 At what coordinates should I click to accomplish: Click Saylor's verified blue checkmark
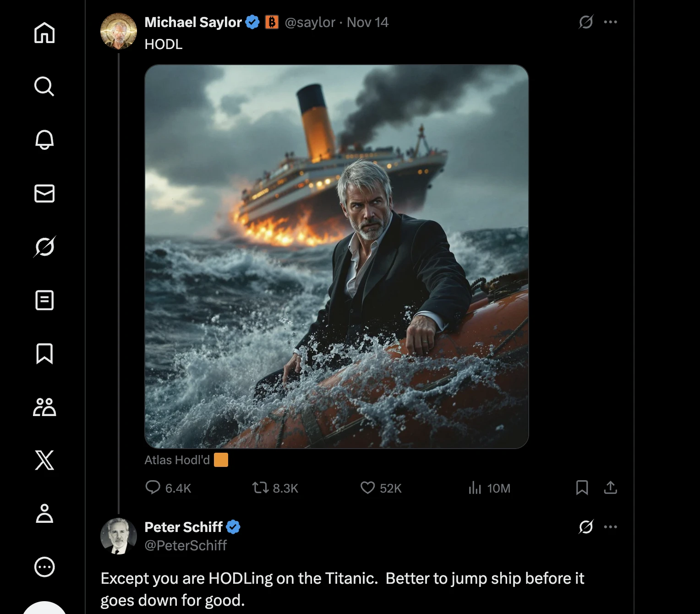252,22
